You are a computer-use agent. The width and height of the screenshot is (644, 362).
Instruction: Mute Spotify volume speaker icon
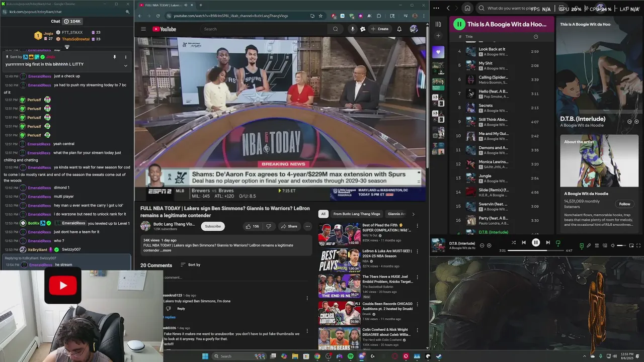tap(613, 246)
